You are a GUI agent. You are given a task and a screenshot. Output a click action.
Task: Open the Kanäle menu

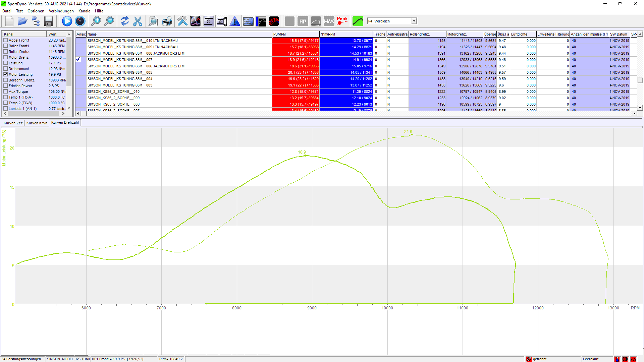[84, 11]
